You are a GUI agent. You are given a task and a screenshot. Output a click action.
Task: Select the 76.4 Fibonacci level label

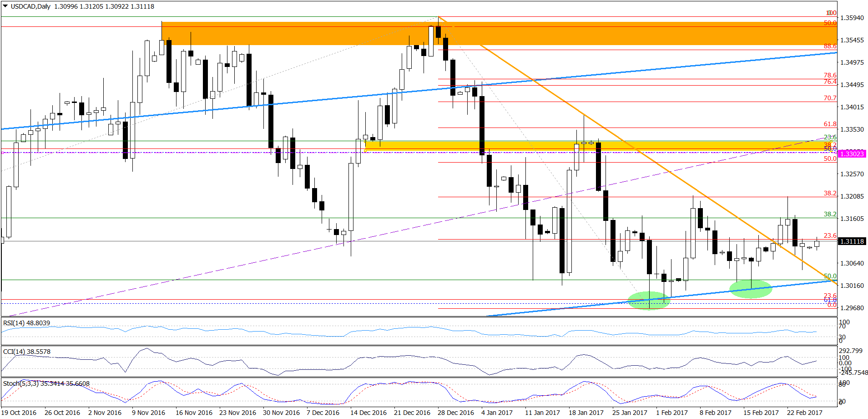click(x=830, y=82)
